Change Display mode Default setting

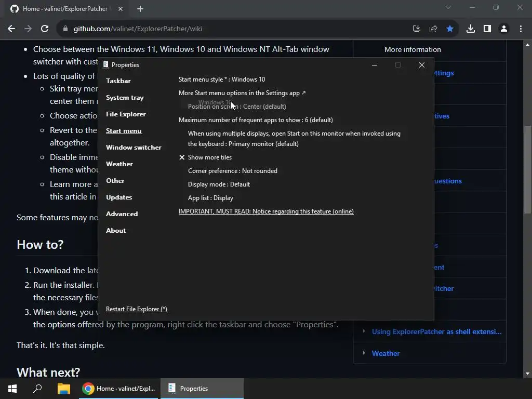(219, 184)
